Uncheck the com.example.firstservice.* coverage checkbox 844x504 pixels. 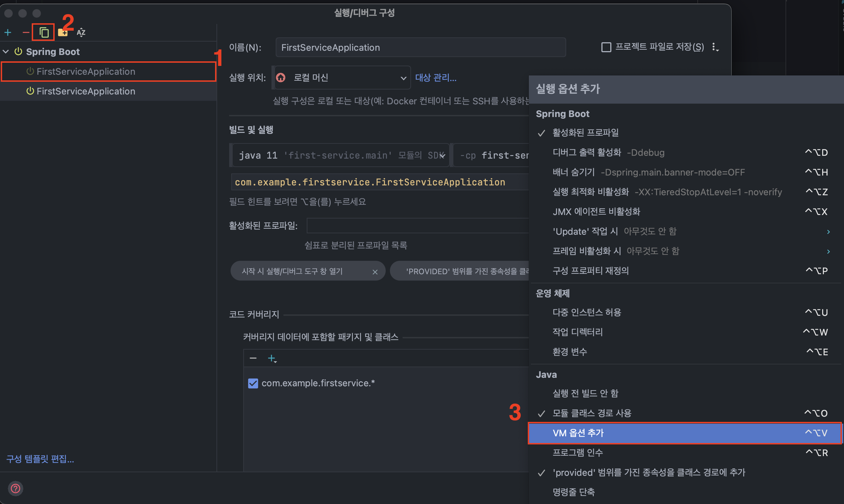tap(253, 383)
